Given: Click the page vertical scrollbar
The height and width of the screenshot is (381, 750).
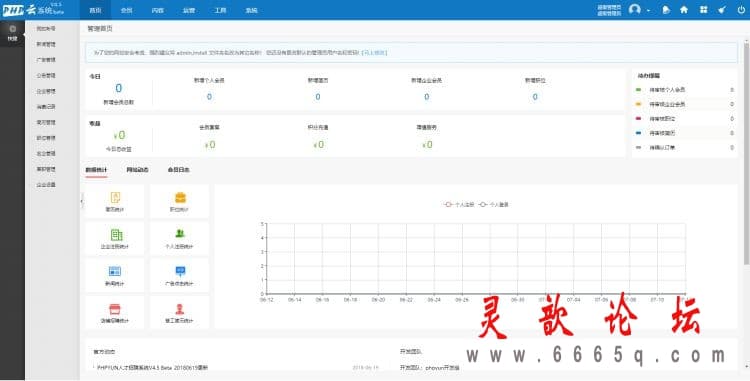Looking at the screenshot, I should pyautogui.click(x=746, y=153).
